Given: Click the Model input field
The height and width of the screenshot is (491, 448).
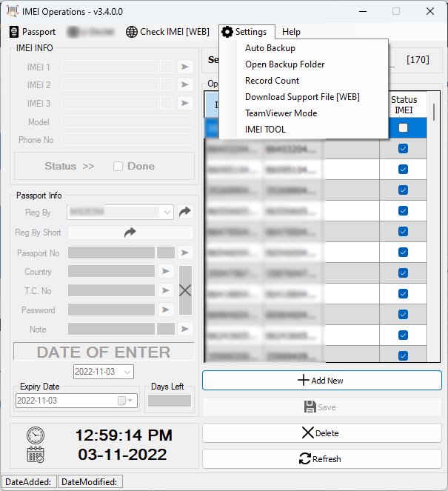Looking at the screenshot, I should (127, 121).
